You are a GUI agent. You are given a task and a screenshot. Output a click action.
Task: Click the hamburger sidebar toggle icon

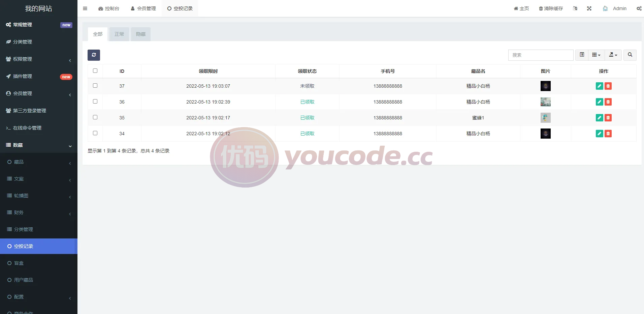tap(85, 8)
